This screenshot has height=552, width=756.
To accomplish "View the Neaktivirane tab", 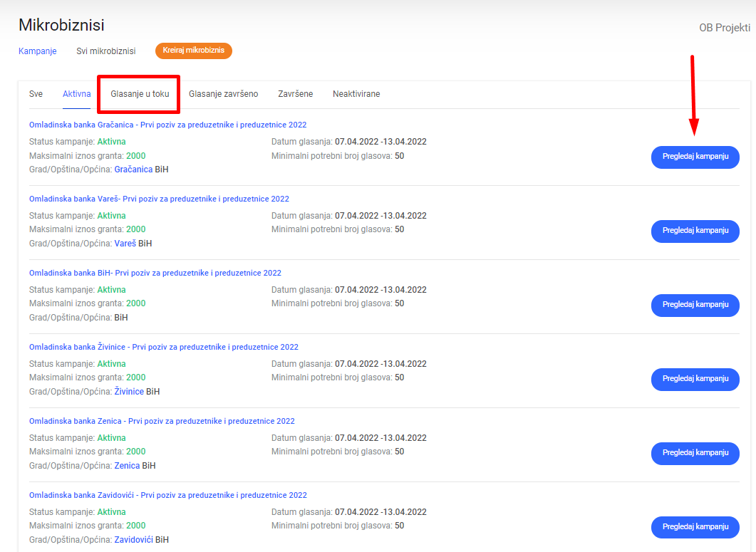I will pos(356,94).
